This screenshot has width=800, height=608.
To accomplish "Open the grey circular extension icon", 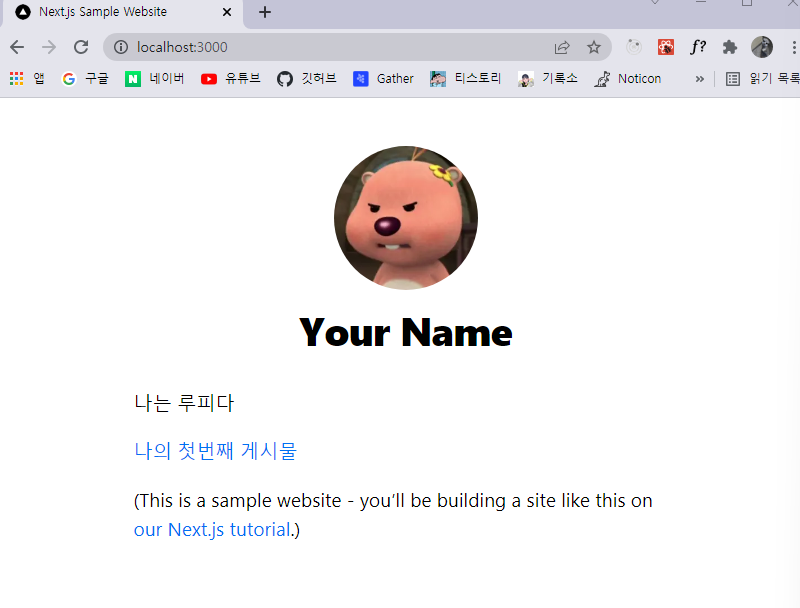I will 634,47.
